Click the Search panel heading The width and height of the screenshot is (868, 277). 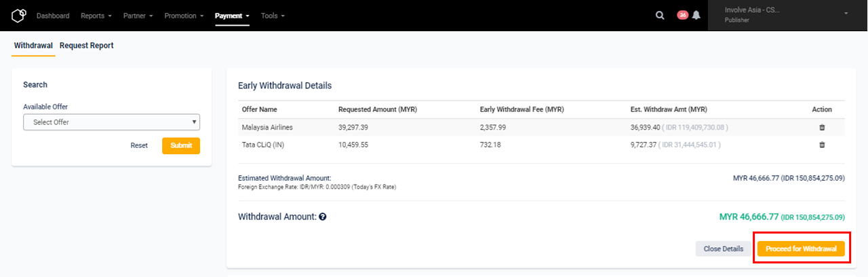(x=35, y=85)
